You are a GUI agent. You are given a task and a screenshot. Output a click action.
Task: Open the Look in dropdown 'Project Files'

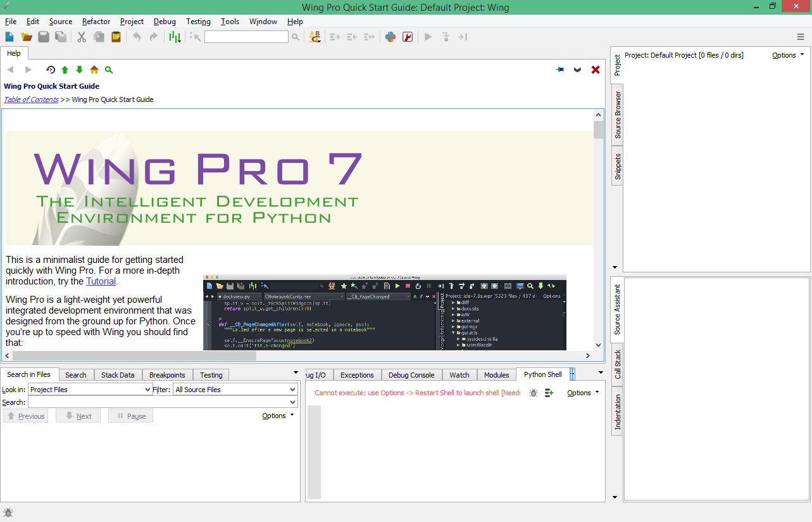click(90, 390)
